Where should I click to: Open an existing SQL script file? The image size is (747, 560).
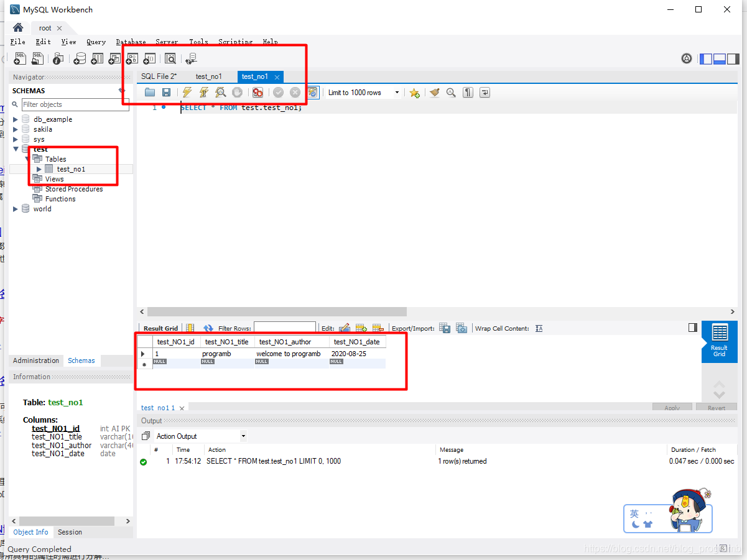[37, 58]
